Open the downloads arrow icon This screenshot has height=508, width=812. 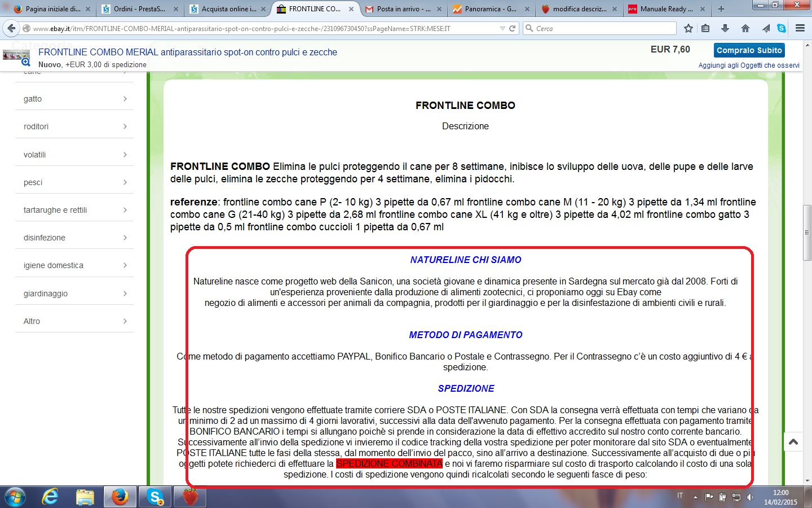coord(725,28)
